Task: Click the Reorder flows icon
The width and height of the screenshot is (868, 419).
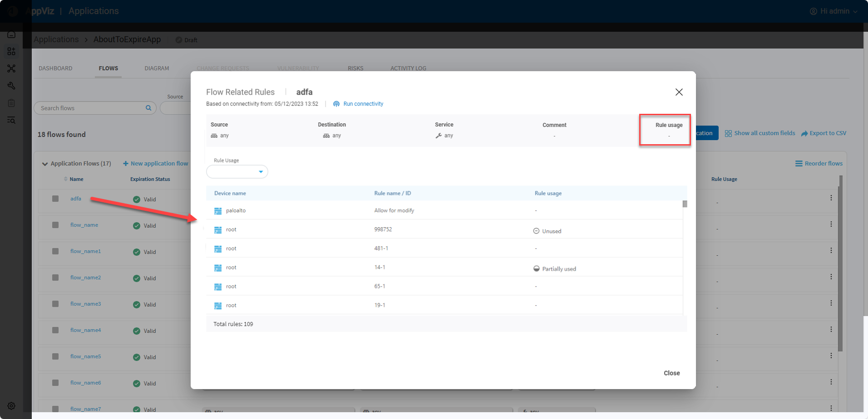Action: 799,164
